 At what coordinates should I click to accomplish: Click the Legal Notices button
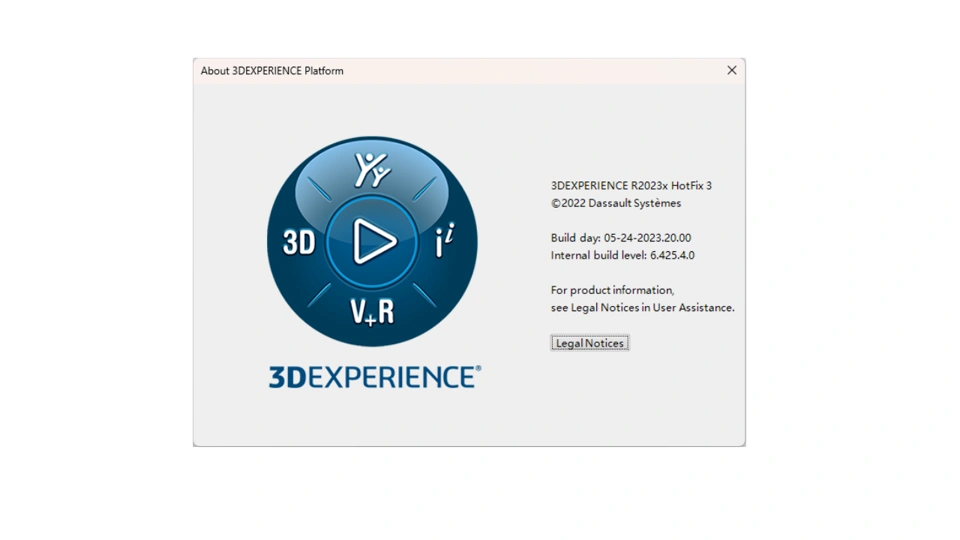[590, 343]
